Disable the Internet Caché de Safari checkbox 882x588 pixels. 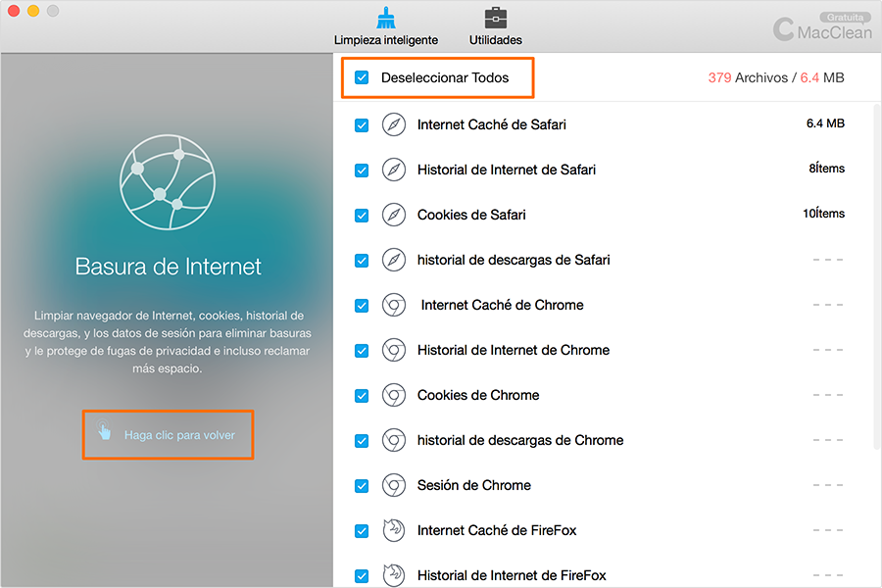click(362, 124)
